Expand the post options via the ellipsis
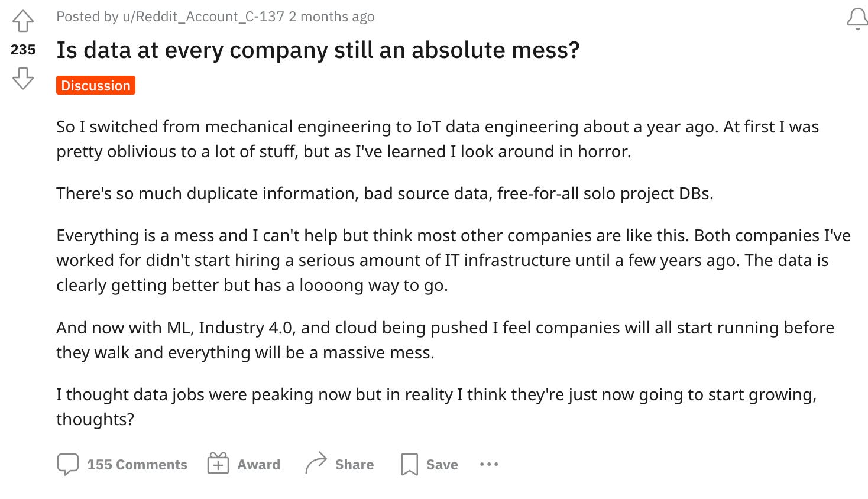This screenshot has width=868, height=499. tap(488, 465)
